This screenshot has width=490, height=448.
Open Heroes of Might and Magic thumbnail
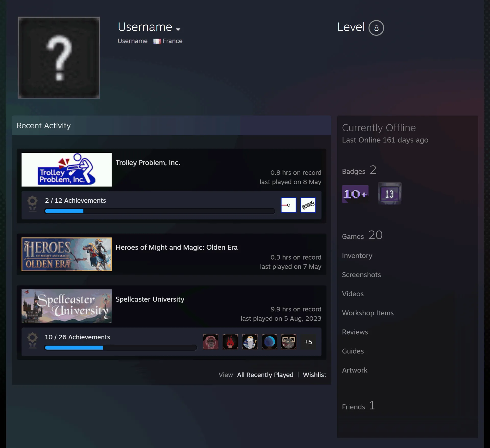tap(67, 254)
